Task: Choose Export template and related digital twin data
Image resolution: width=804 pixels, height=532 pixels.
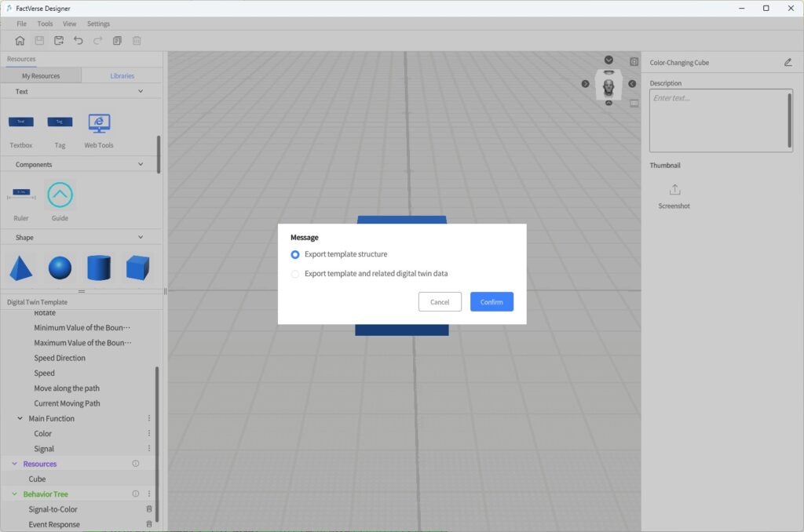Action: (x=295, y=273)
